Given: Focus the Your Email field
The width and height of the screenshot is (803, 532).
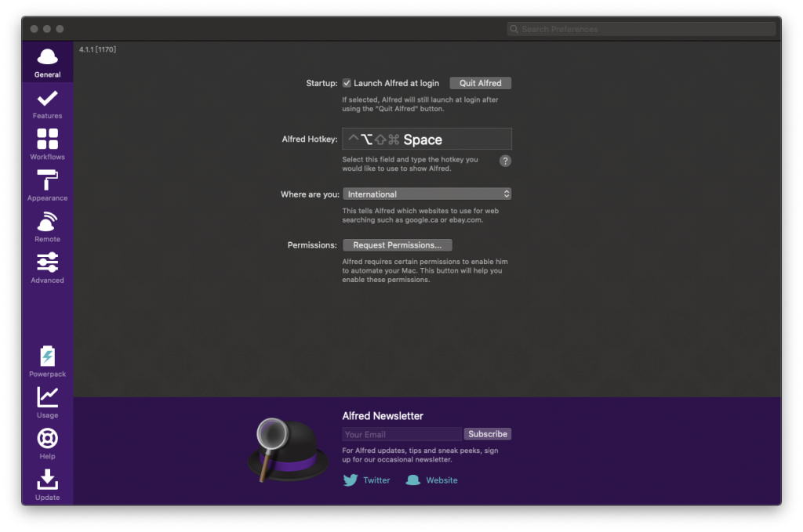Looking at the screenshot, I should 402,434.
